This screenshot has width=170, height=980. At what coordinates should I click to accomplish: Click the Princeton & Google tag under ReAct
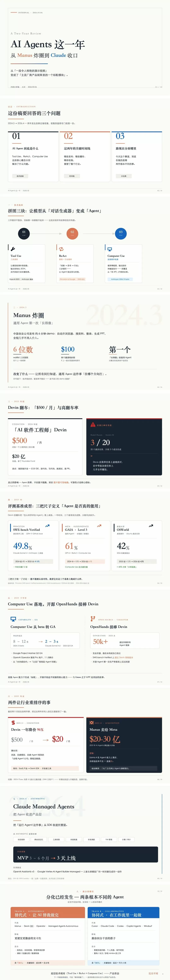tap(72, 279)
